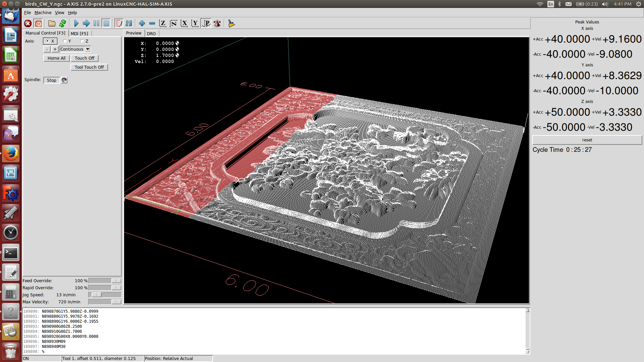The image size is (644, 362).
Task: Open the Continuous jog increment dropdown
Action: (88, 49)
